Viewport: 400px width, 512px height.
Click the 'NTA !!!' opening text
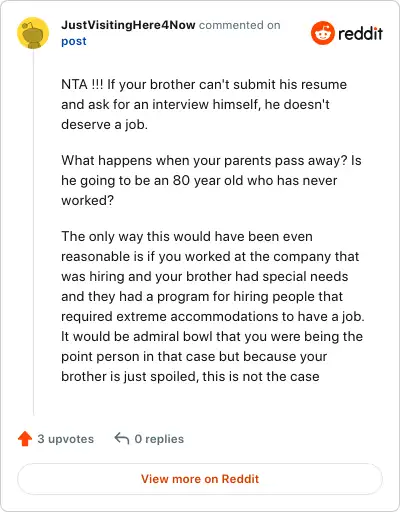pyautogui.click(x=82, y=84)
